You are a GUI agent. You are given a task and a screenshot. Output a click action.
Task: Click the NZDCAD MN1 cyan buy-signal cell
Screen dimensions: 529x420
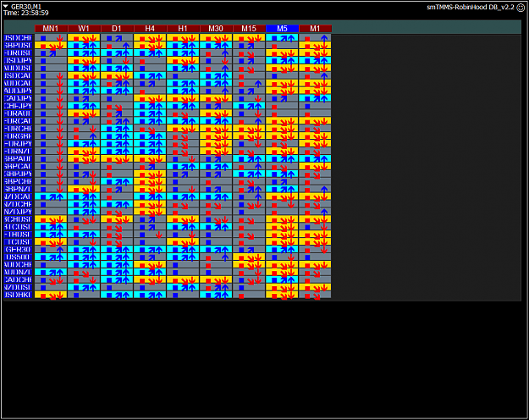[x=51, y=196]
